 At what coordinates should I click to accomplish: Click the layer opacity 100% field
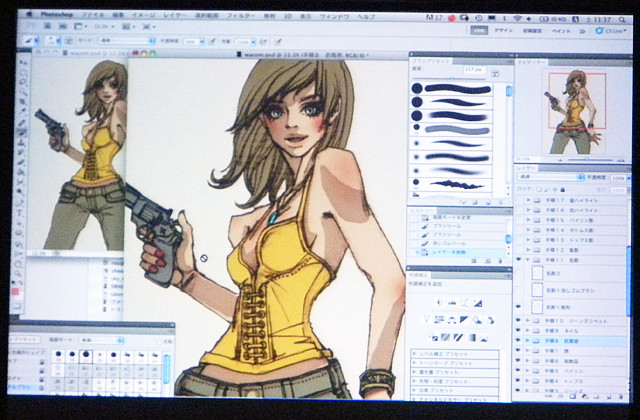[618, 178]
